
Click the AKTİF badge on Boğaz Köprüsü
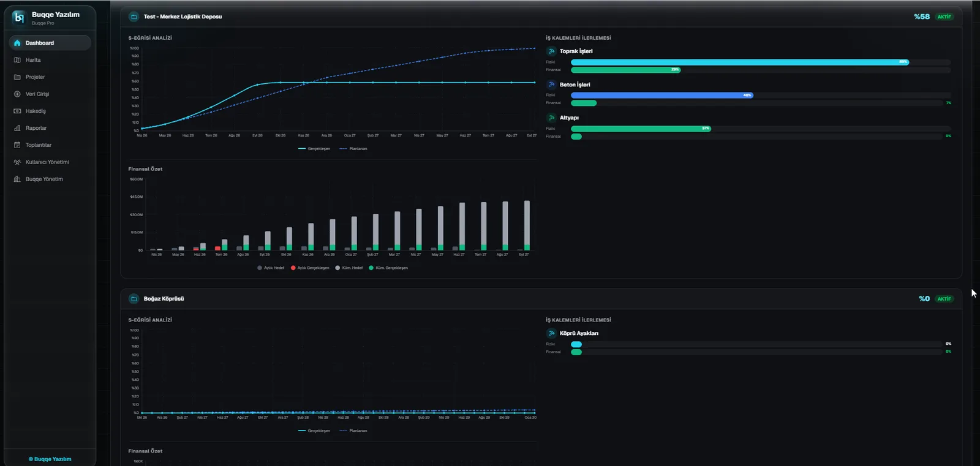pos(944,299)
